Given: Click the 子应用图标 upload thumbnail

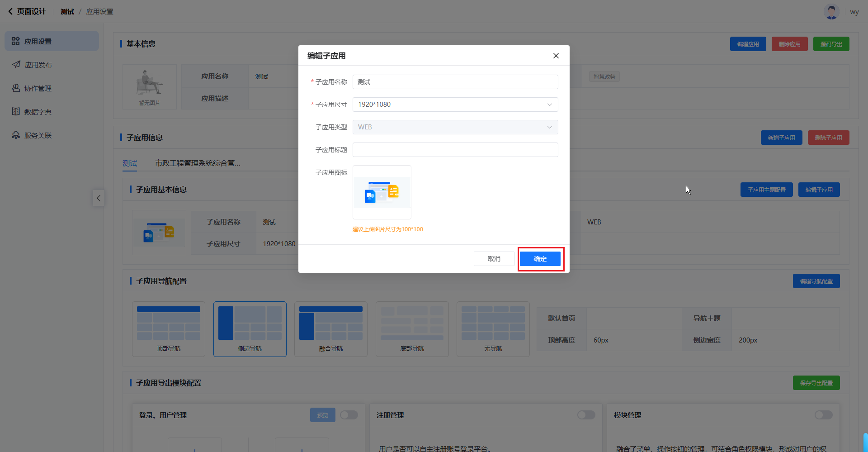Looking at the screenshot, I should (x=382, y=192).
